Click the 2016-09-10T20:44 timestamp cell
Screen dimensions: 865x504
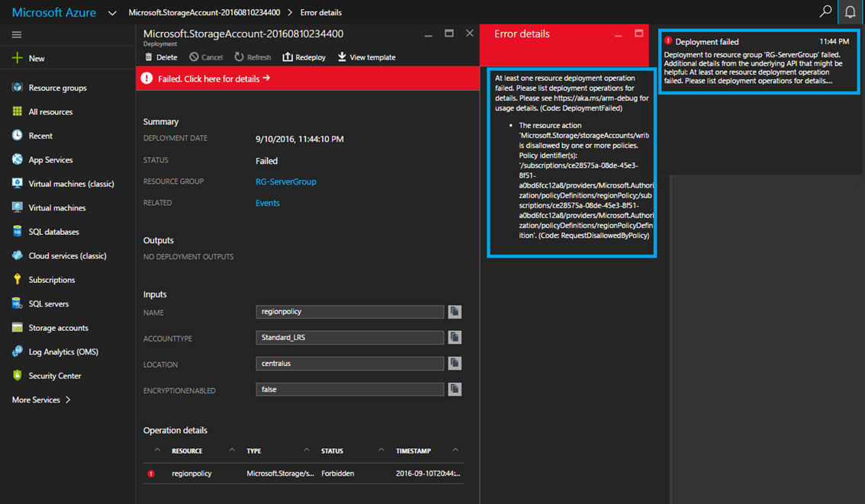(428, 474)
